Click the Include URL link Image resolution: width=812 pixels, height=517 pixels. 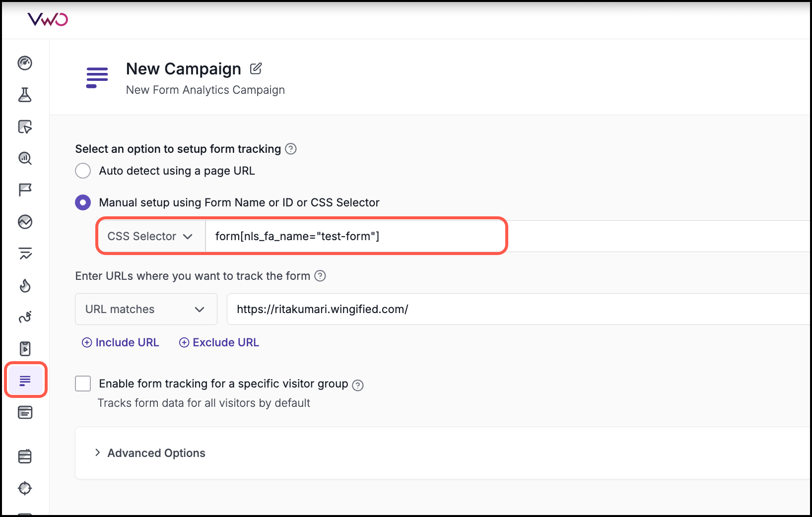(121, 342)
